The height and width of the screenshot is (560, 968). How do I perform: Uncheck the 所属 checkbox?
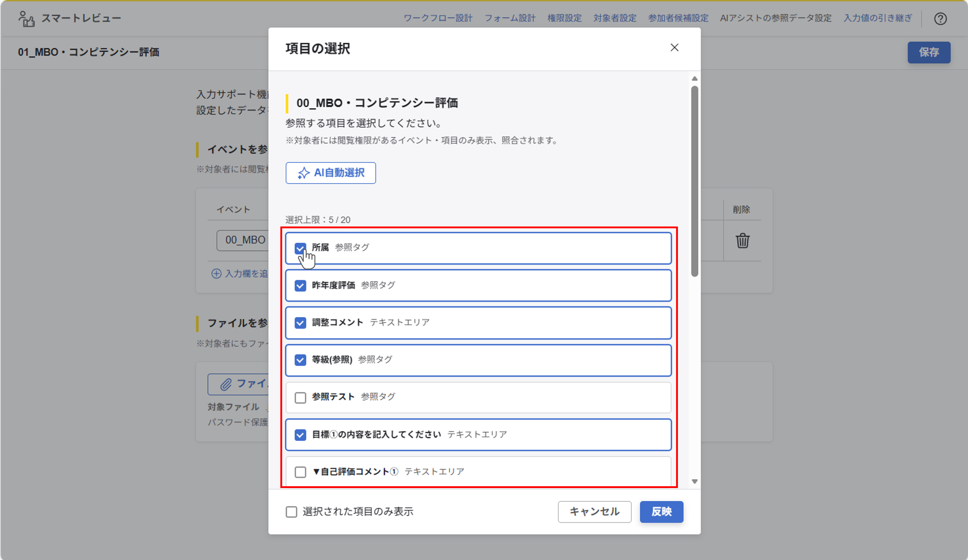click(x=300, y=248)
